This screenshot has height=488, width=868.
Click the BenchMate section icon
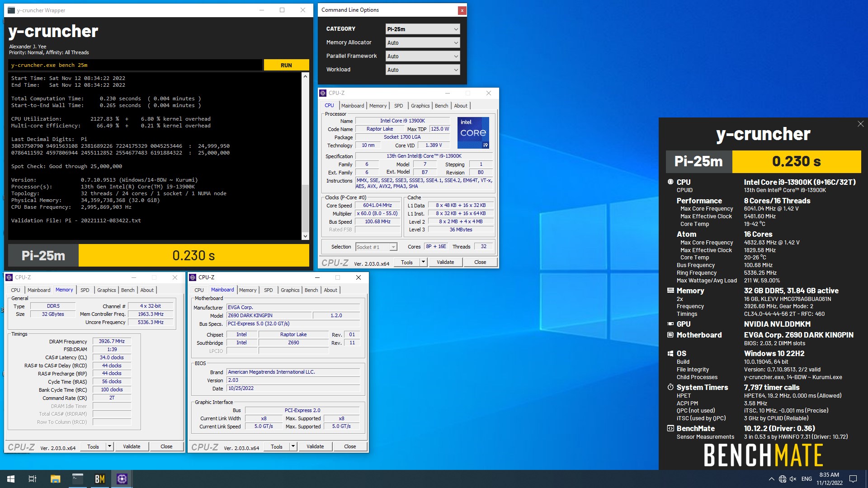click(670, 428)
